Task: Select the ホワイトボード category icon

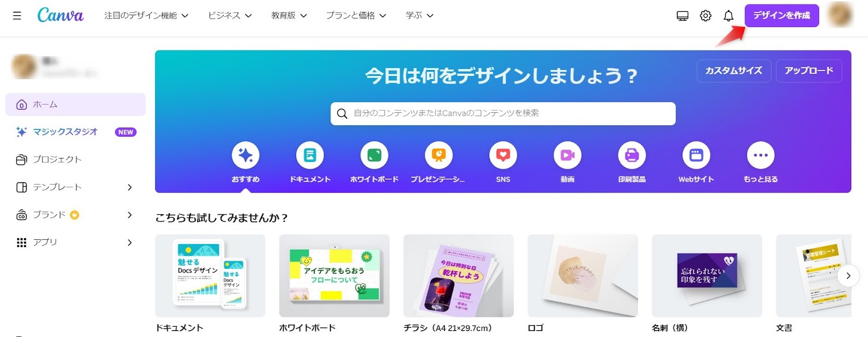Action: pyautogui.click(x=374, y=155)
